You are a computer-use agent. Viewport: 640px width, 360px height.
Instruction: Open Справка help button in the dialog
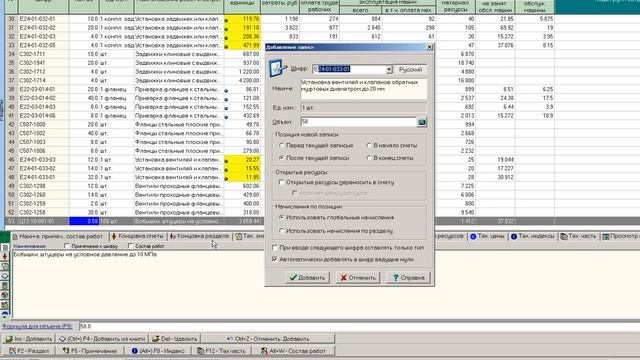pyautogui.click(x=408, y=278)
